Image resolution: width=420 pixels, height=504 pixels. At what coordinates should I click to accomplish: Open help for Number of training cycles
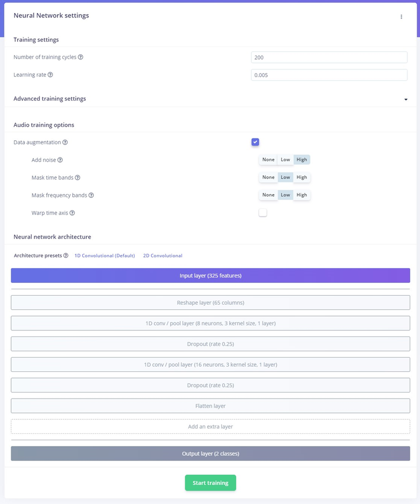click(x=81, y=57)
